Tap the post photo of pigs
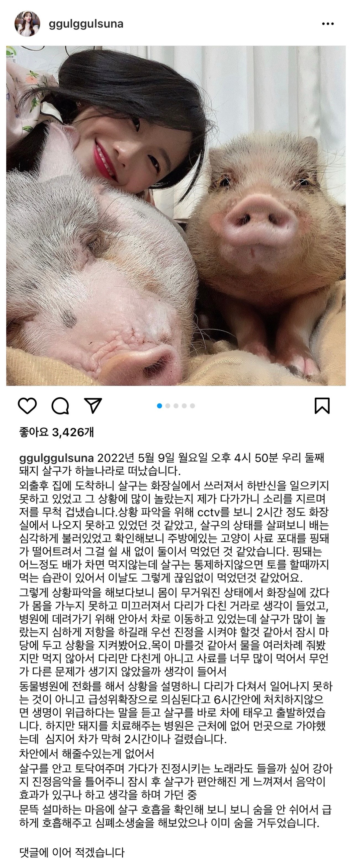352x868 pixels. tap(176, 216)
